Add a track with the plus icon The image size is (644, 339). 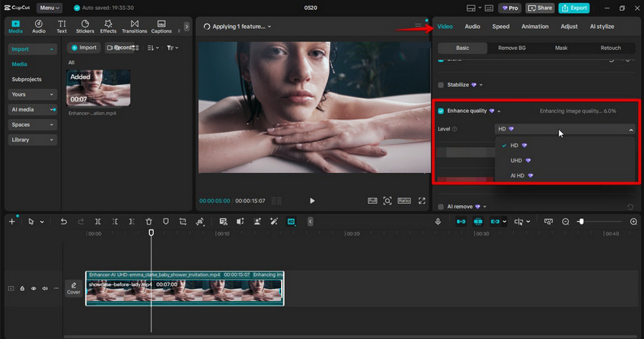[12, 221]
